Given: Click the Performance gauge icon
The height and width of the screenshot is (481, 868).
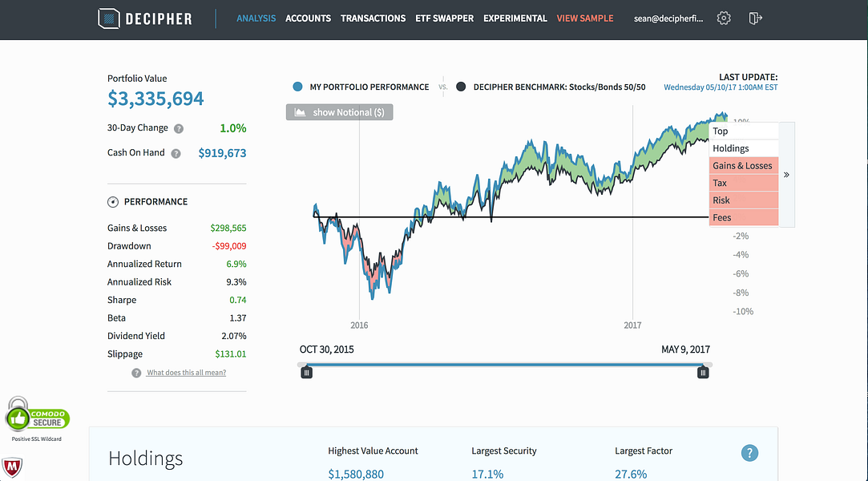Looking at the screenshot, I should pyautogui.click(x=113, y=202).
